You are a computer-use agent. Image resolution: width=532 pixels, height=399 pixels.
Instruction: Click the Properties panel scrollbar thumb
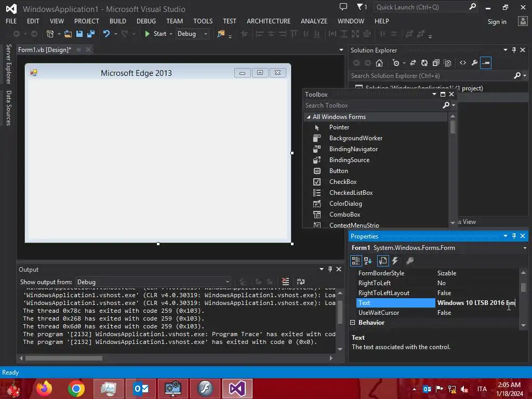tap(523, 287)
